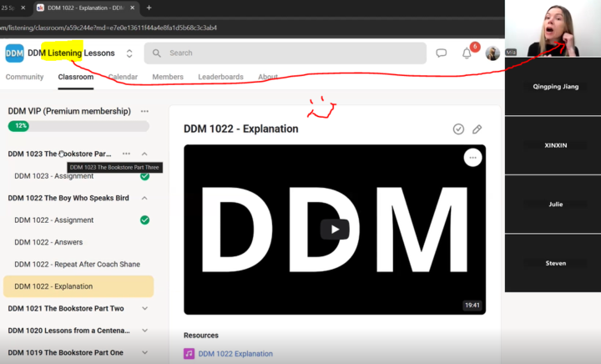Open video options three-dot button
This screenshot has height=364, width=601.
[x=472, y=158]
